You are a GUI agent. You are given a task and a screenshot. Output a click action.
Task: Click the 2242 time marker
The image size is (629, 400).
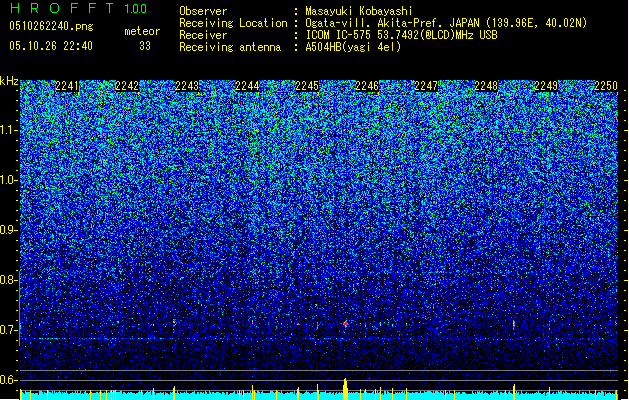tap(127, 86)
